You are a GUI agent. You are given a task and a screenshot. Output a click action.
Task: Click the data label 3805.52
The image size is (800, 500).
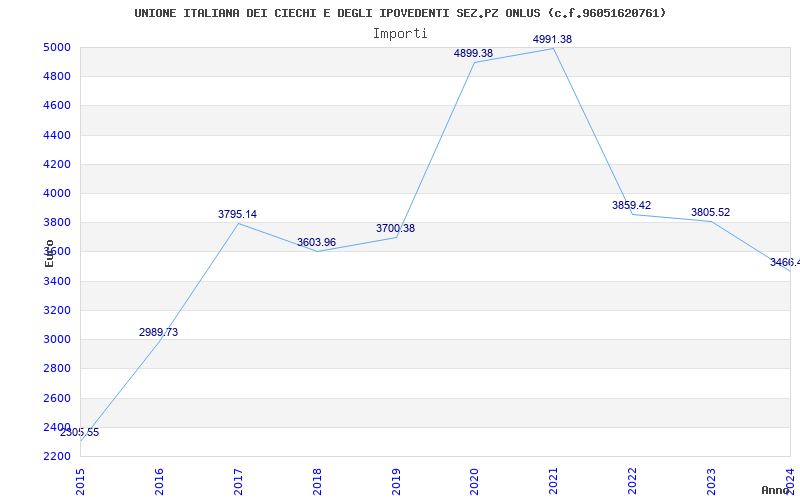pos(711,212)
